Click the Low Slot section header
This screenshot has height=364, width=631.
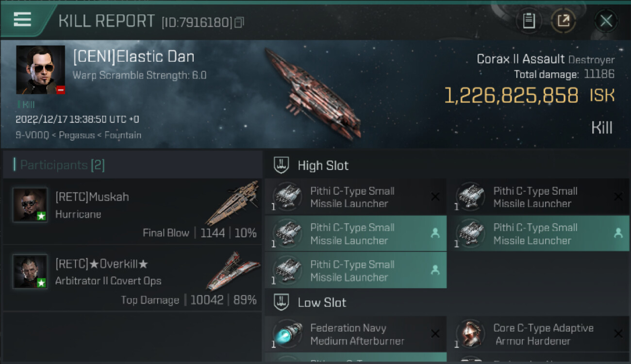pyautogui.click(x=322, y=303)
